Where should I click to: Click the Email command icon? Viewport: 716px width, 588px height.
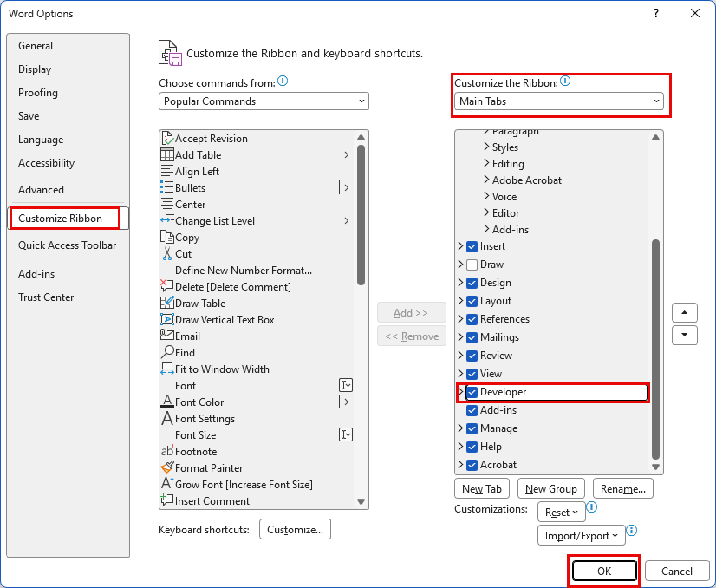[167, 335]
